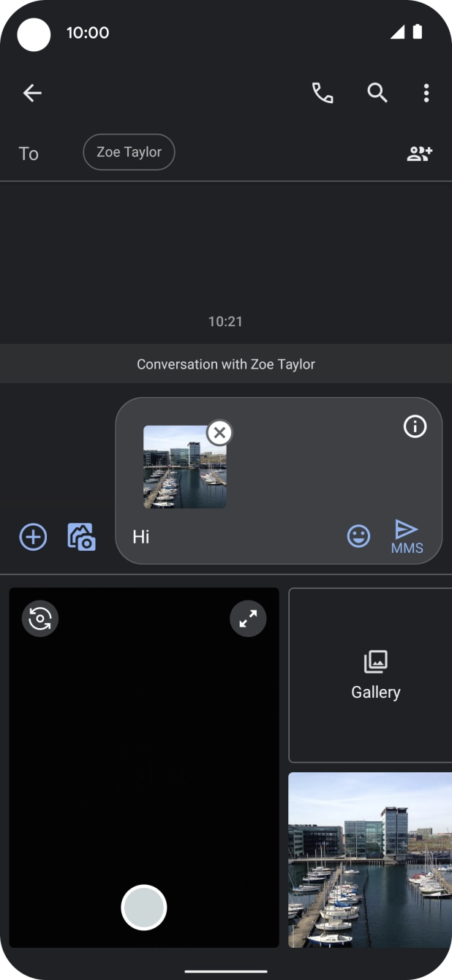Viewport: 452px width, 980px height.
Task: Open the three-dot overflow menu
Action: (426, 93)
